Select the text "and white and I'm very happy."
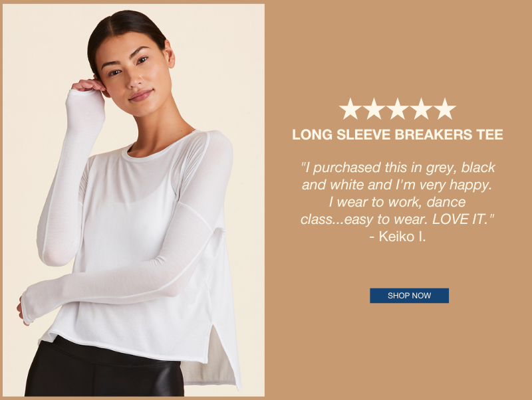Image resolution: width=532 pixels, height=400 pixels. tap(396, 185)
